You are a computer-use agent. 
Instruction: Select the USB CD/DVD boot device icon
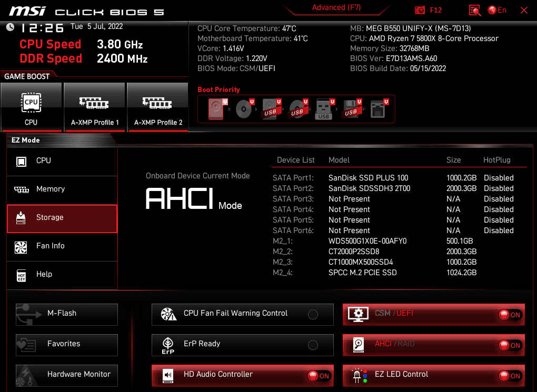[x=299, y=109]
